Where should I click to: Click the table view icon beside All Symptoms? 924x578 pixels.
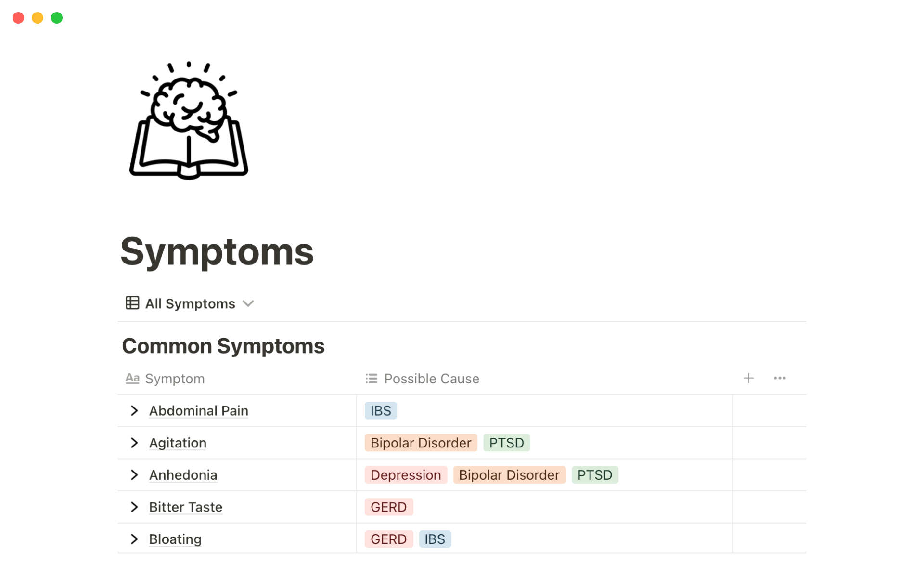pyautogui.click(x=132, y=303)
